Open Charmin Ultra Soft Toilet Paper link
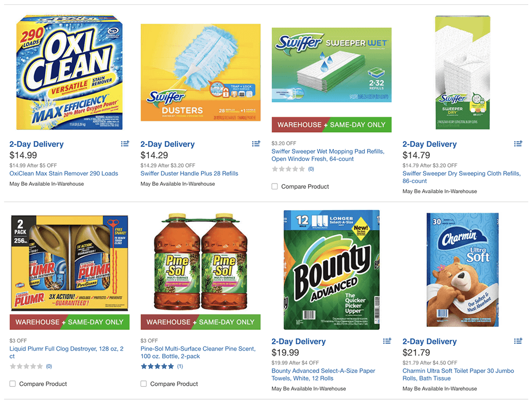The height and width of the screenshot is (406, 532). pos(458,375)
